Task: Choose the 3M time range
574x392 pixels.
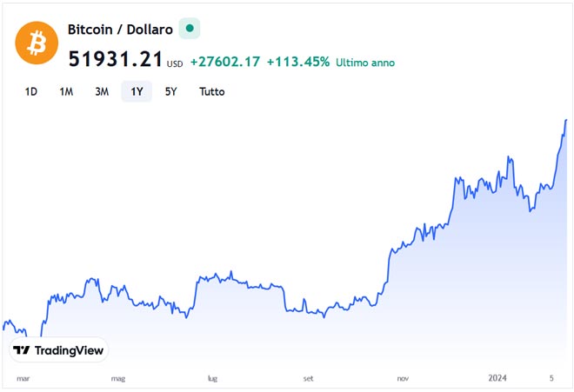Action: pyautogui.click(x=102, y=91)
